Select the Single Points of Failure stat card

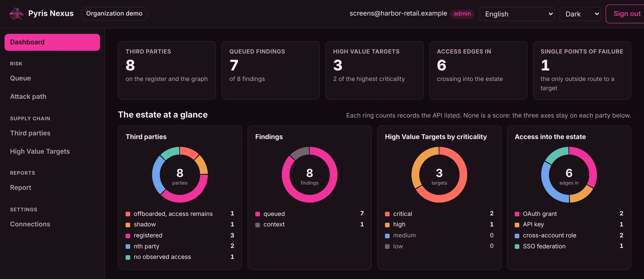point(582,70)
